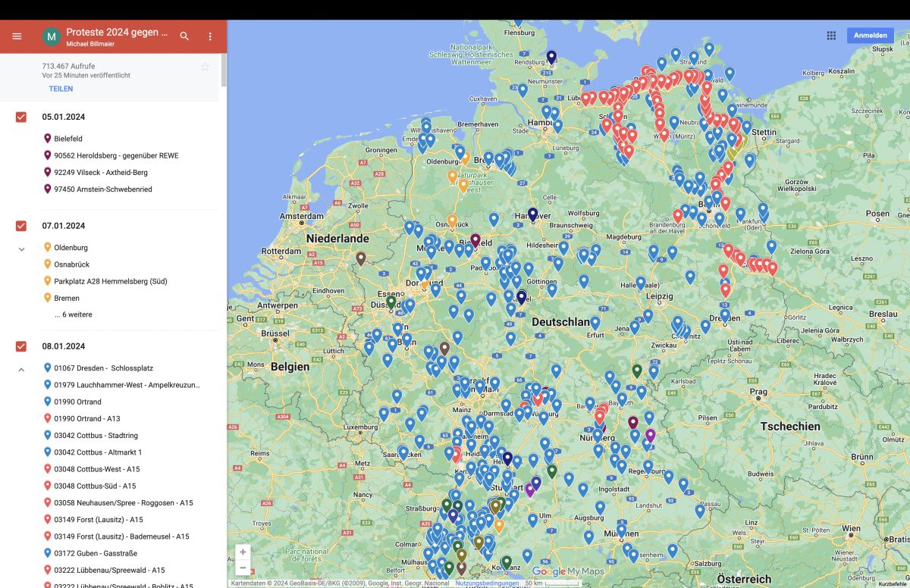This screenshot has height=588, width=910.
Task: Open the three-dot options menu in the header
Action: pos(210,36)
